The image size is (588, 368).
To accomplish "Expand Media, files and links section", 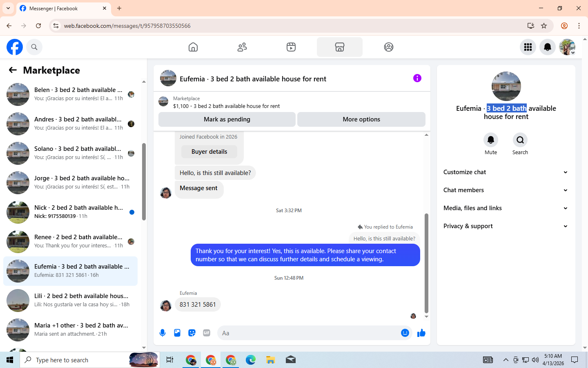I will pyautogui.click(x=506, y=208).
